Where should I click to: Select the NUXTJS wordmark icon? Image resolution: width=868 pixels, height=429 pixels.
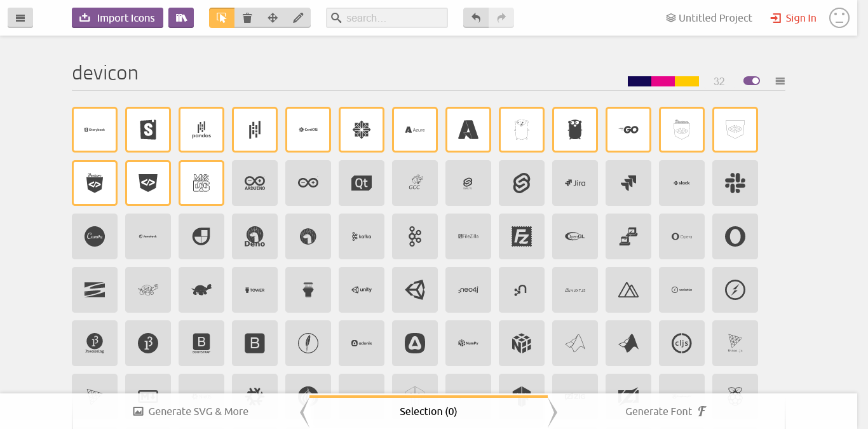click(575, 290)
